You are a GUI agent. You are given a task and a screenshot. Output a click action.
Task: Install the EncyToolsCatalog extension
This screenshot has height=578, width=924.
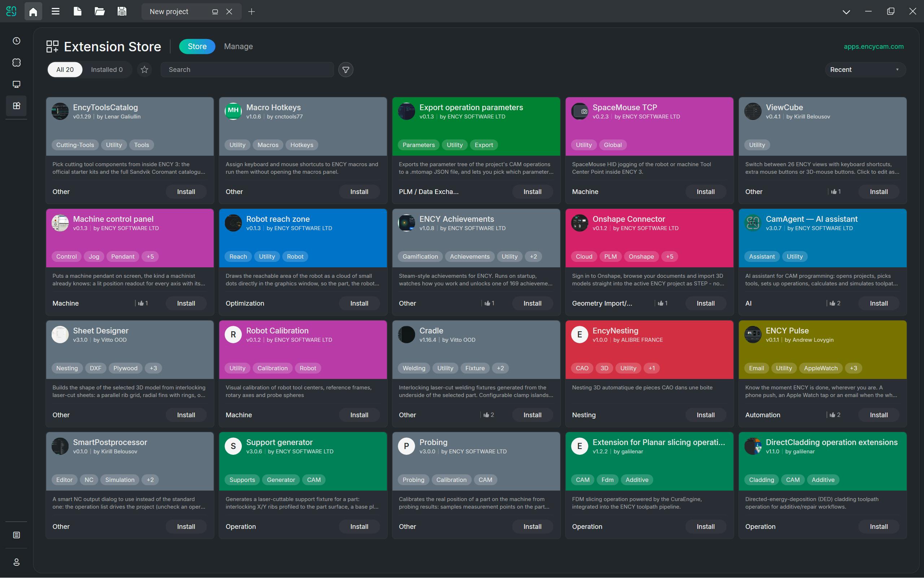click(x=186, y=191)
